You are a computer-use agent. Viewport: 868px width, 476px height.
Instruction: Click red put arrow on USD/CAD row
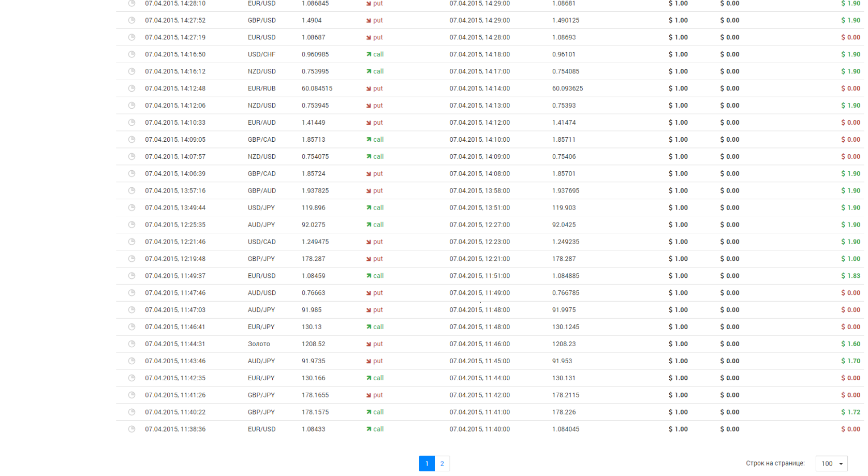coord(369,242)
